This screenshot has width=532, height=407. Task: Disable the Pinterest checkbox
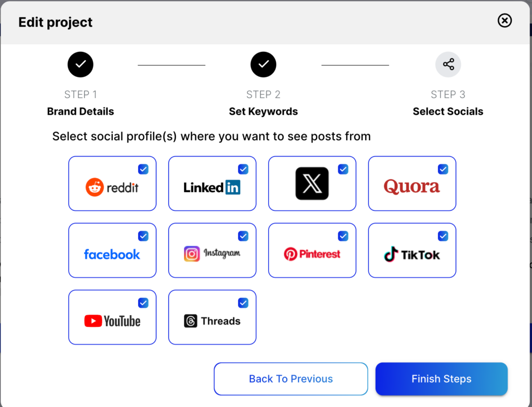343,236
